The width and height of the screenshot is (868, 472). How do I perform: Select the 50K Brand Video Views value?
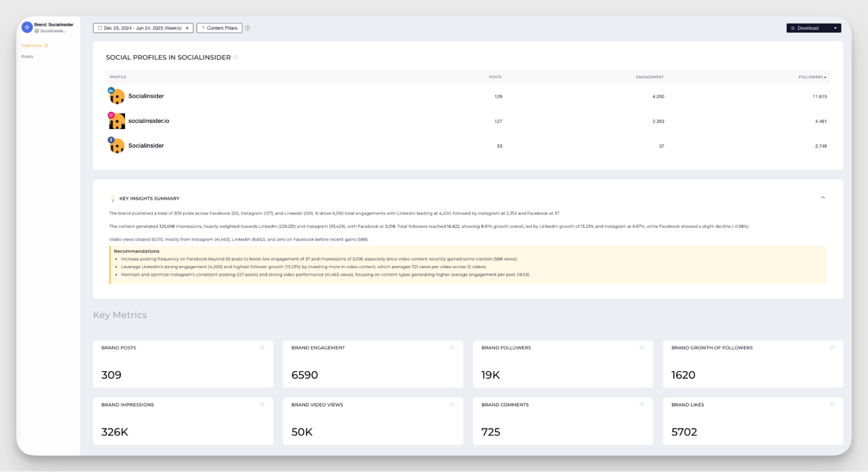(302, 432)
